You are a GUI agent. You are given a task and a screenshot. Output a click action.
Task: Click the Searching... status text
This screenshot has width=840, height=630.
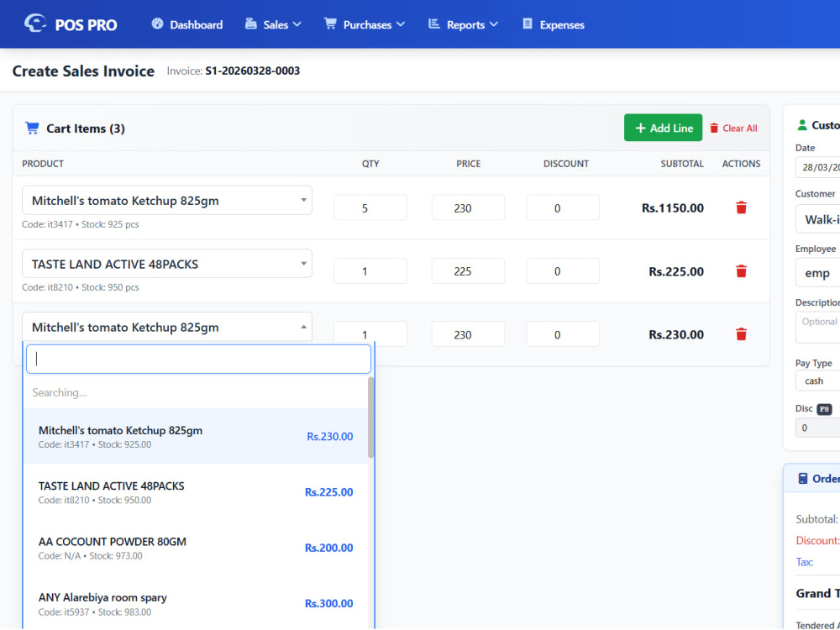(x=60, y=392)
